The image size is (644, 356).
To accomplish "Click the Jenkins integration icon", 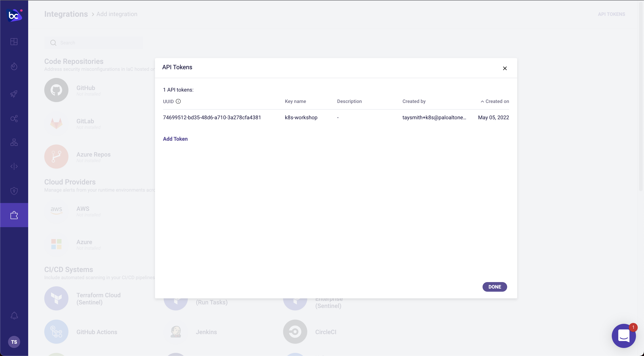I will [176, 332].
